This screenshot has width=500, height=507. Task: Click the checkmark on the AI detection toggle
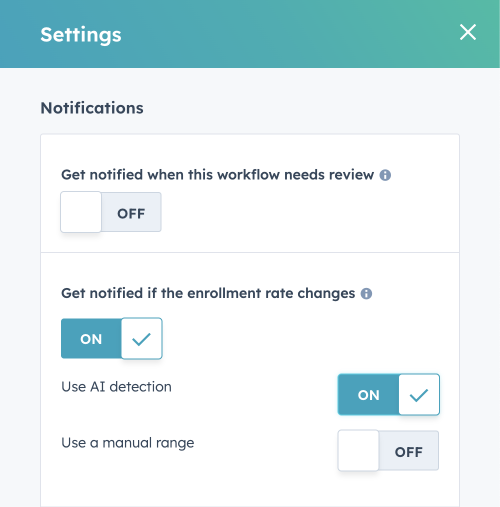click(419, 395)
